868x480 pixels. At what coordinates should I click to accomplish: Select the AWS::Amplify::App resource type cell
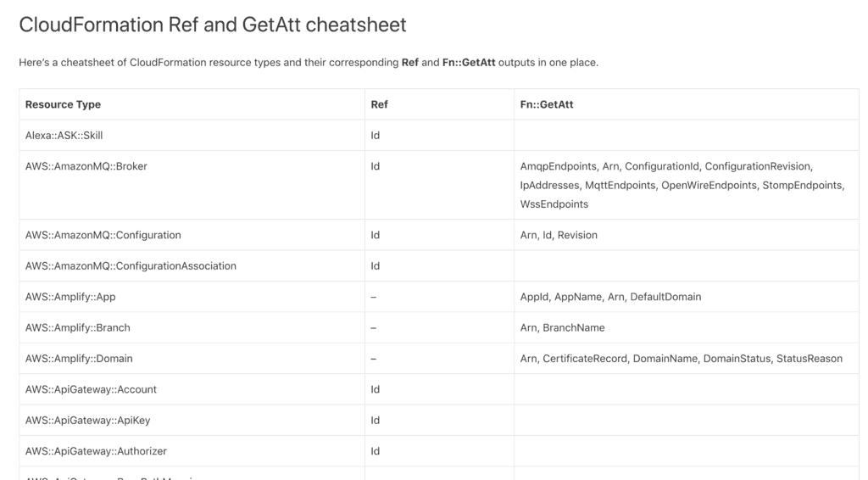click(70, 297)
